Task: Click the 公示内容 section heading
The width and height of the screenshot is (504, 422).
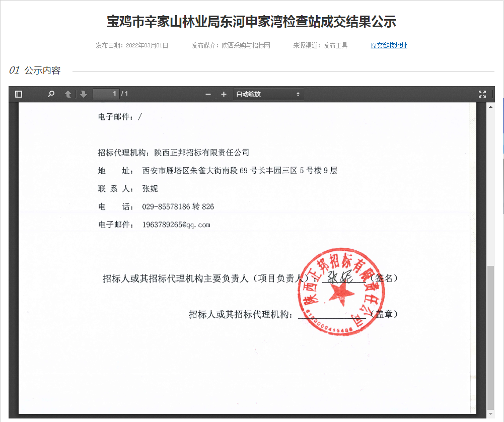Action: tap(42, 71)
